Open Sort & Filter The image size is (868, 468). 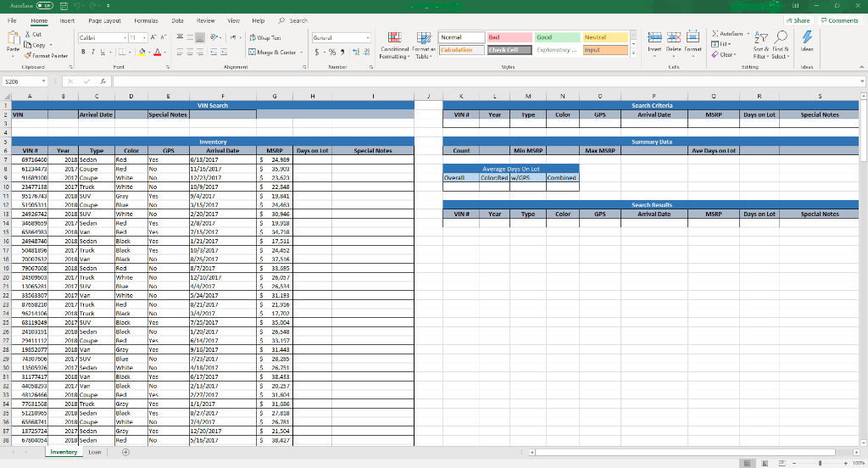click(x=761, y=45)
